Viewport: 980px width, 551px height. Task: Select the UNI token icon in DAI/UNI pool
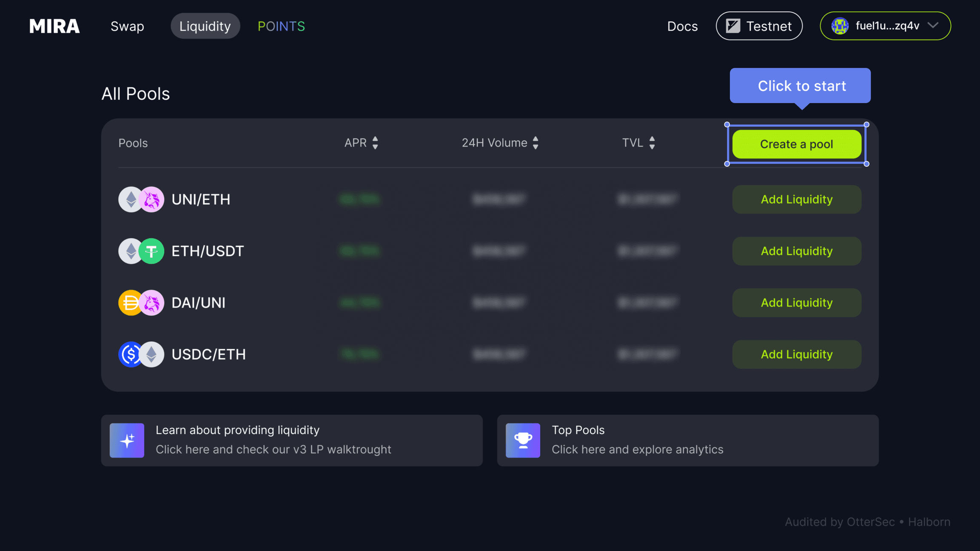tap(152, 303)
